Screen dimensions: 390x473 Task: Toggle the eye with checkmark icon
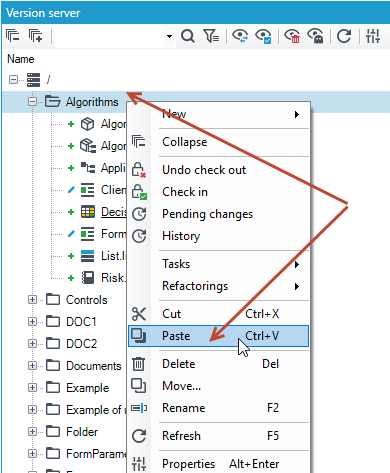(263, 36)
